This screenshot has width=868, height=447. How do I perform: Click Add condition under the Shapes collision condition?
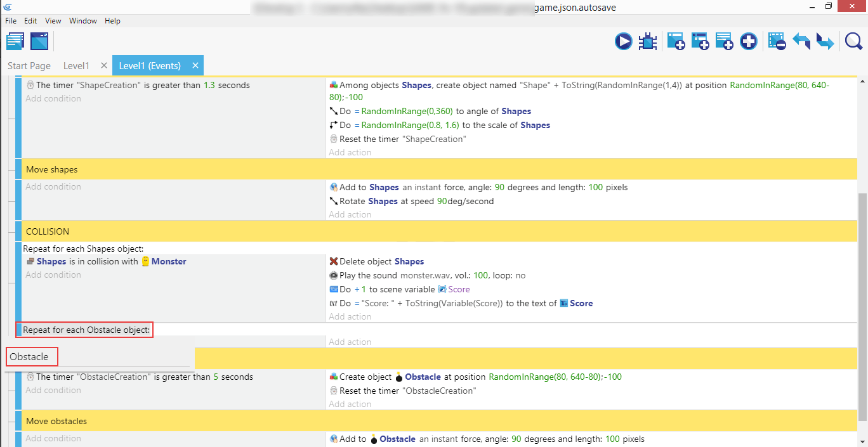pos(53,275)
